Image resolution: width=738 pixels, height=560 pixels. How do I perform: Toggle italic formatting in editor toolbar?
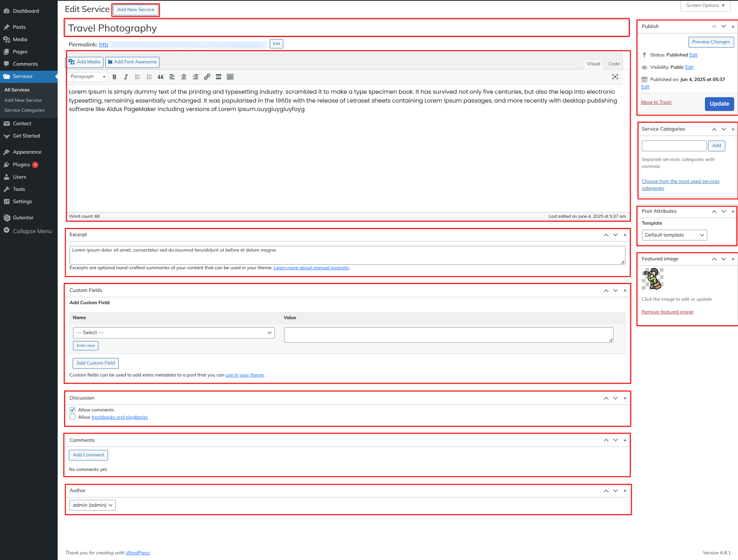click(126, 77)
